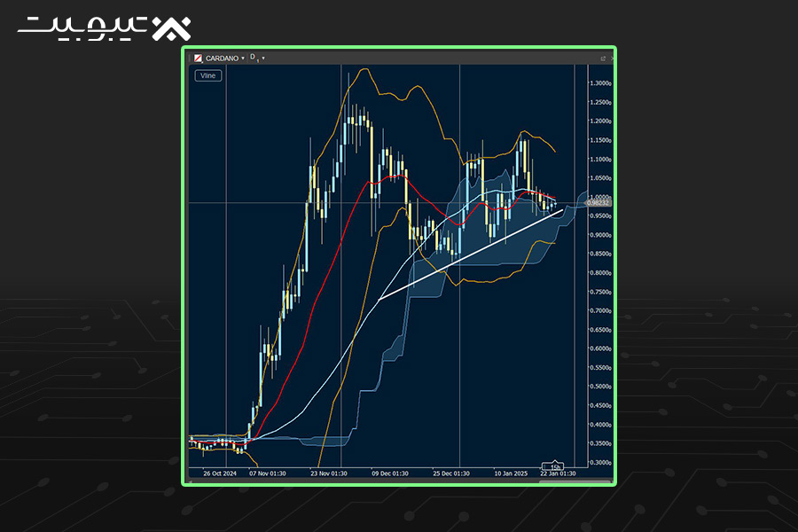Click the 1.1000 price axis label
Screen dimensions: 798x532
tap(600, 160)
